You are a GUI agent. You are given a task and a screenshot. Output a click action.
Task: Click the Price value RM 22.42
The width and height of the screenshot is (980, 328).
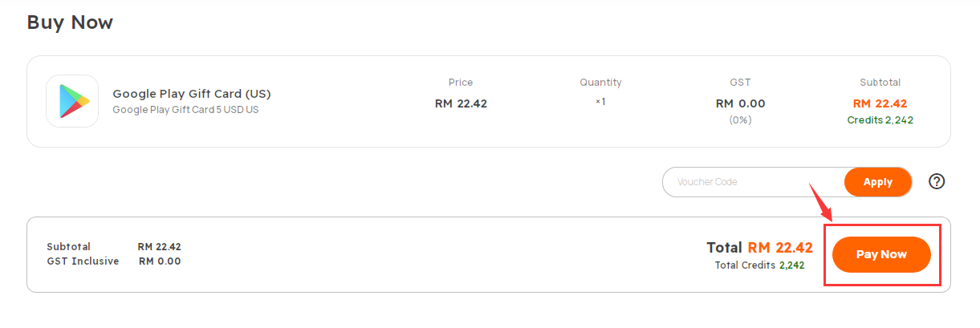[x=461, y=103]
